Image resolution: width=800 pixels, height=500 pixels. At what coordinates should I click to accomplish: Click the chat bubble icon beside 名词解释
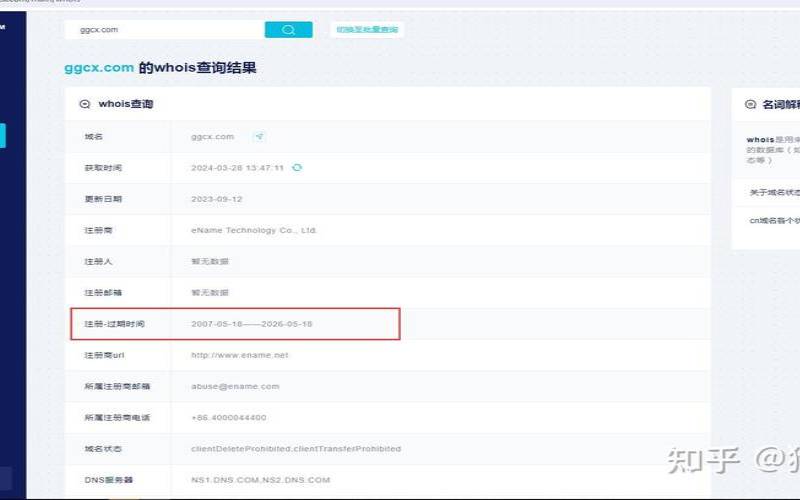751,105
